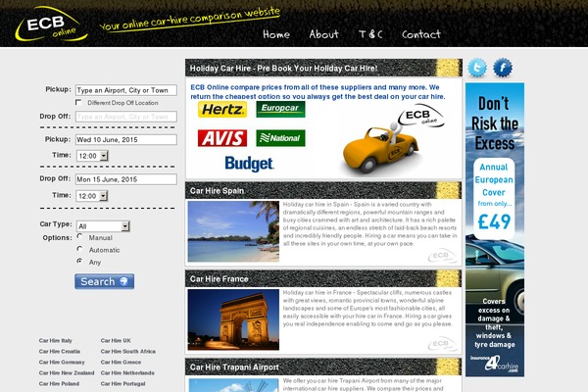Open the drop off Time dropdown
Viewport: 588px width, 392px height.
[92, 196]
